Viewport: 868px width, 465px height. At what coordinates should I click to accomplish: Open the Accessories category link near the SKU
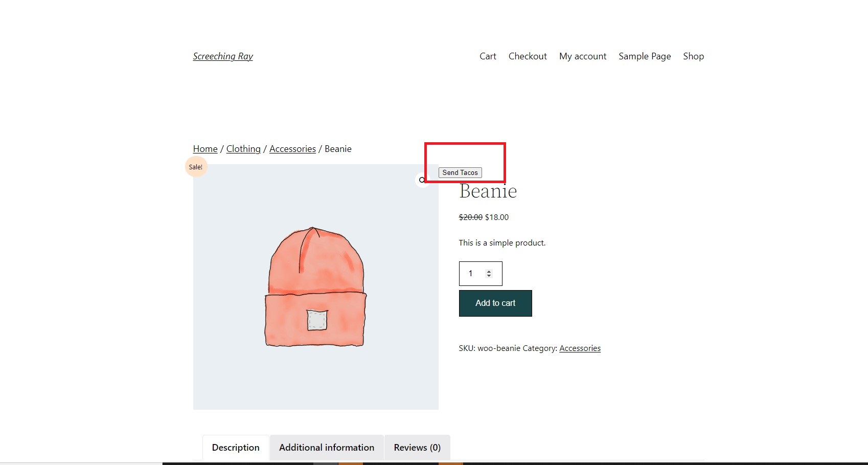[x=580, y=348]
